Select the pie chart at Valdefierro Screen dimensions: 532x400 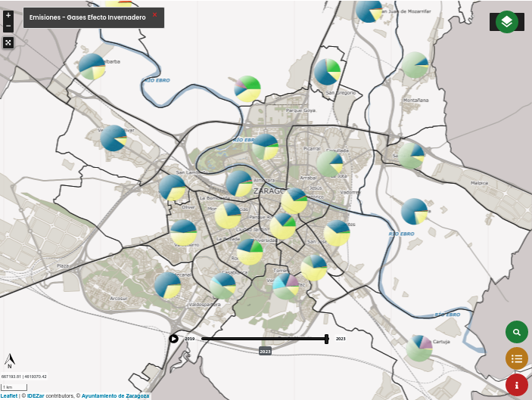(x=184, y=233)
